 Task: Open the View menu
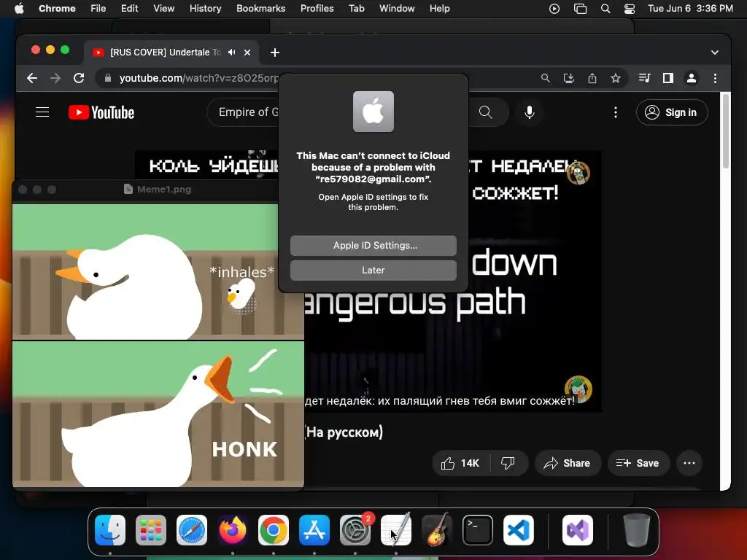163,8
